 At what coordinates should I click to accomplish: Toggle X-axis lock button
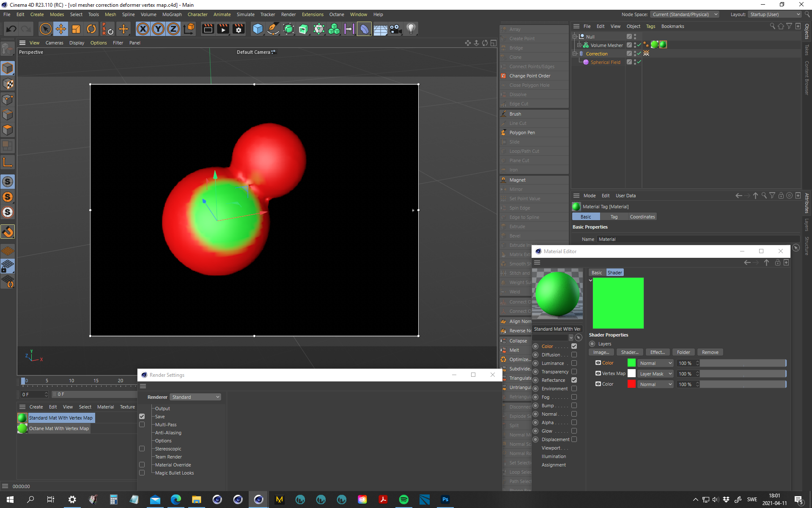(143, 29)
